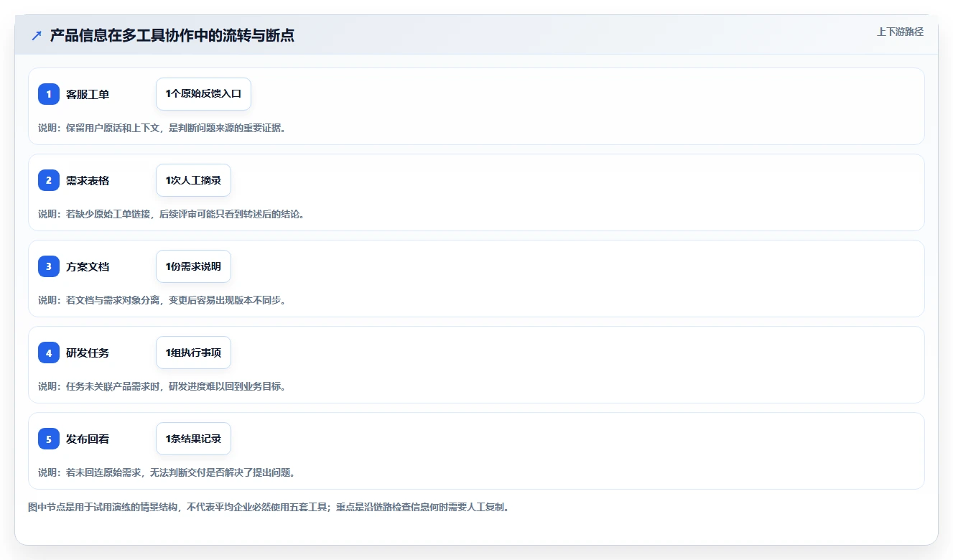Click the note about 若缺少原始工单链接
Screen dimensions: 953x560
pyautogui.click(x=171, y=214)
